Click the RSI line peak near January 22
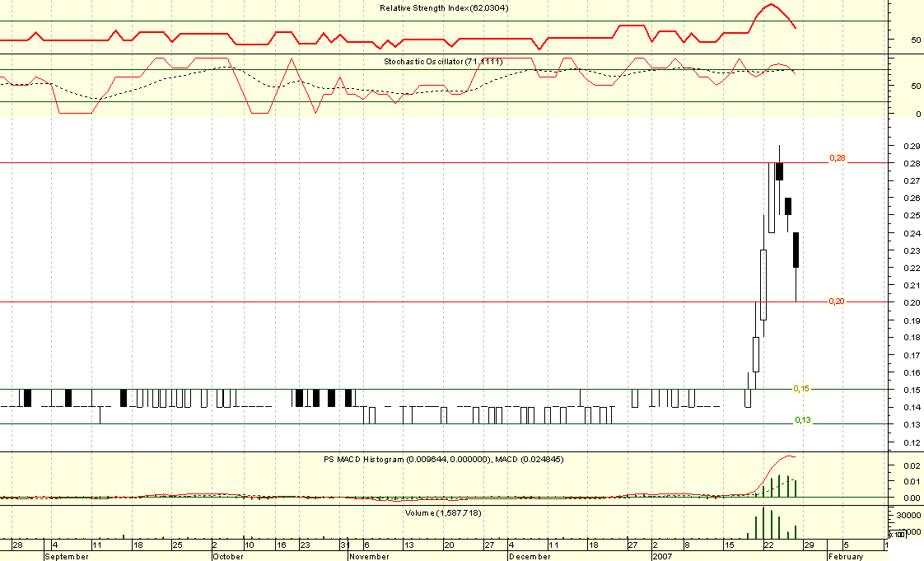The width and height of the screenshot is (924, 561). click(772, 5)
